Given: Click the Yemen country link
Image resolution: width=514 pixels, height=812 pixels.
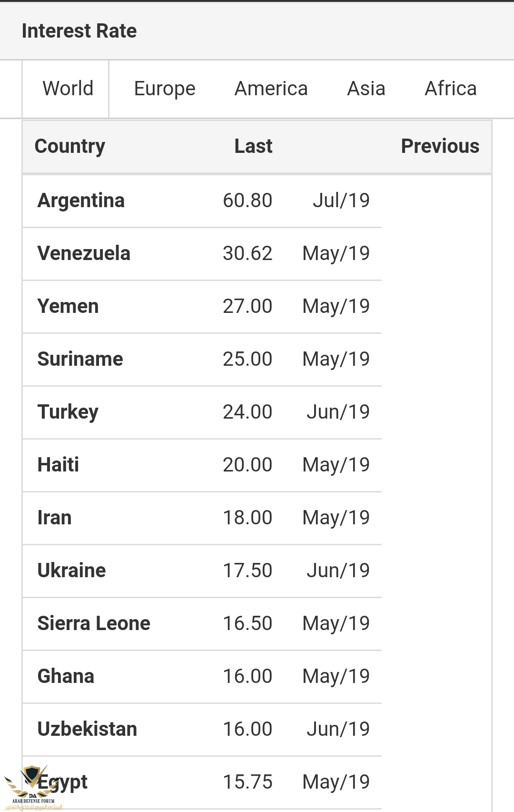Looking at the screenshot, I should (x=68, y=306).
